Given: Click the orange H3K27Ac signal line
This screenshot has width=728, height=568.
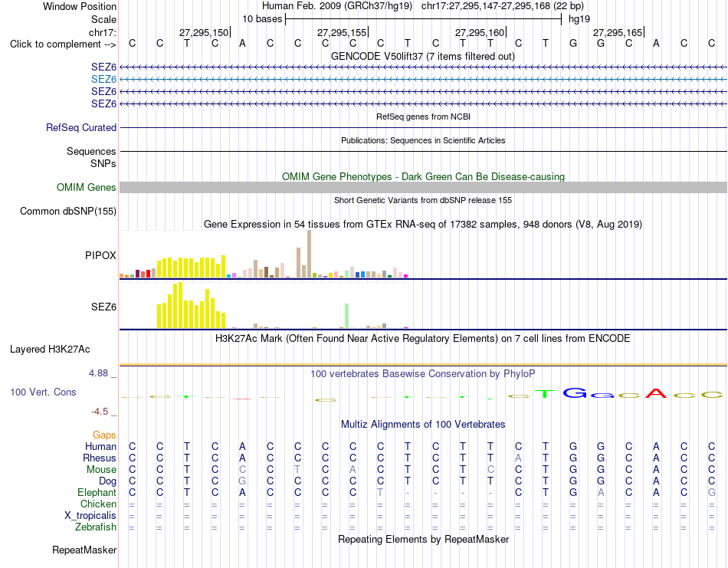Looking at the screenshot, I should pyautogui.click(x=423, y=365).
